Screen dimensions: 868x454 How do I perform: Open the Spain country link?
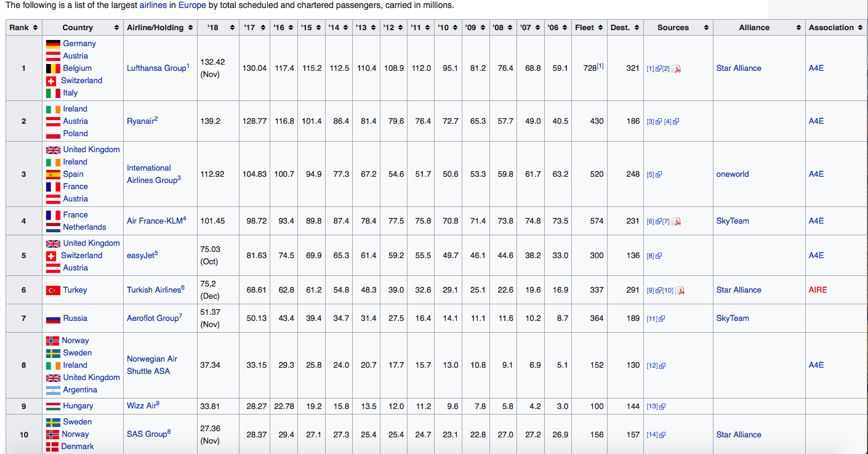[73, 174]
